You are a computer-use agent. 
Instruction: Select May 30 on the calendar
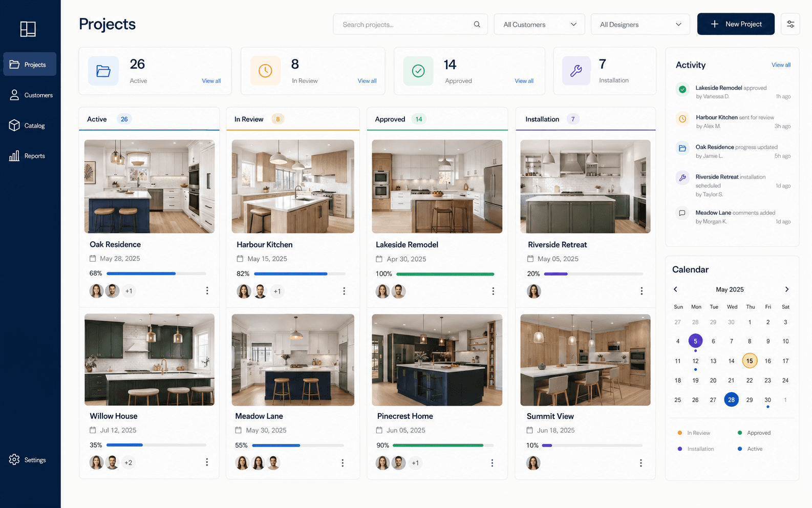tap(767, 400)
